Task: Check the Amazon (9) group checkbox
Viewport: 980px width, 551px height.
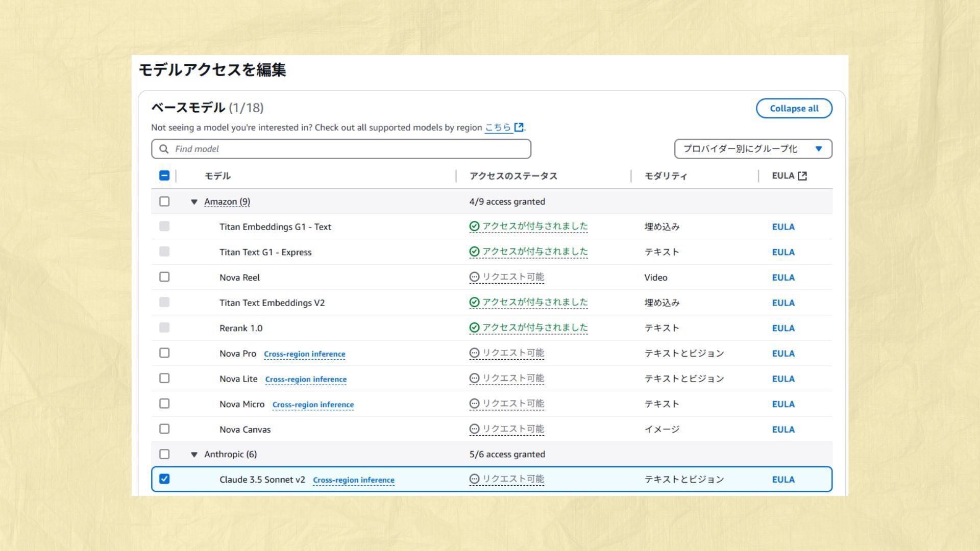Action: [164, 201]
